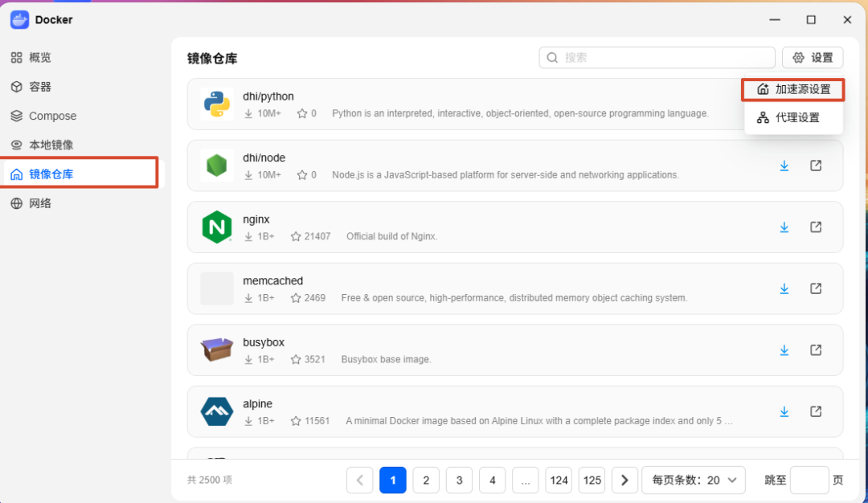Open the 每页条数 20 dropdown

(x=694, y=480)
